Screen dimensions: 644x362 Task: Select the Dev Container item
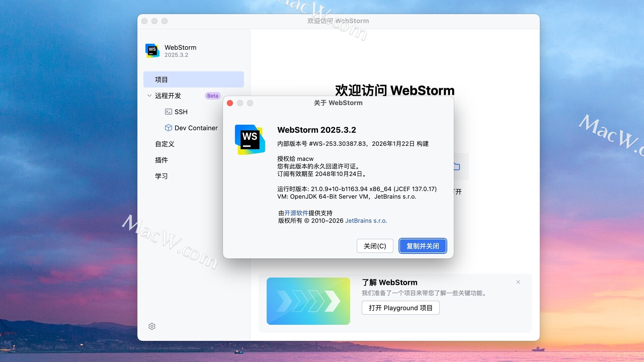(x=196, y=128)
